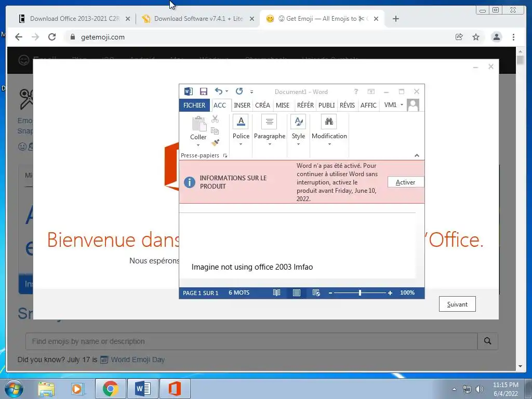The height and width of the screenshot is (399, 532).
Task: Click the user account picture in Word
Action: pyautogui.click(x=413, y=105)
